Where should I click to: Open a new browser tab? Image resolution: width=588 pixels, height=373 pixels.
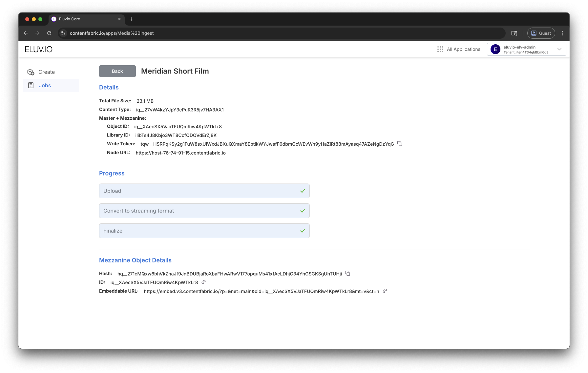coord(131,19)
